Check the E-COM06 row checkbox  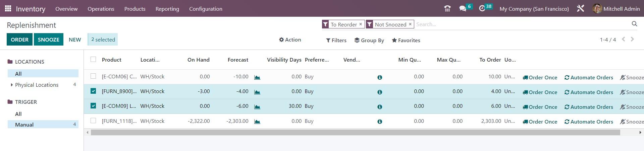pyautogui.click(x=93, y=76)
